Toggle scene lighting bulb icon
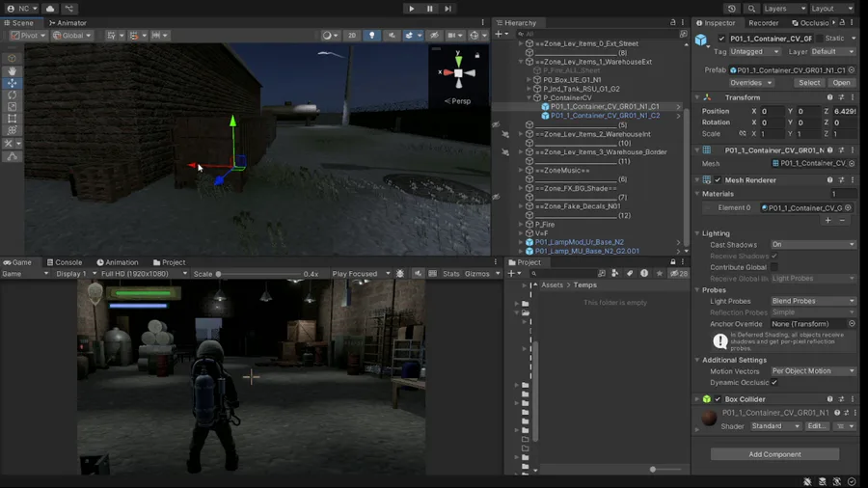The image size is (868, 488). 371,35
